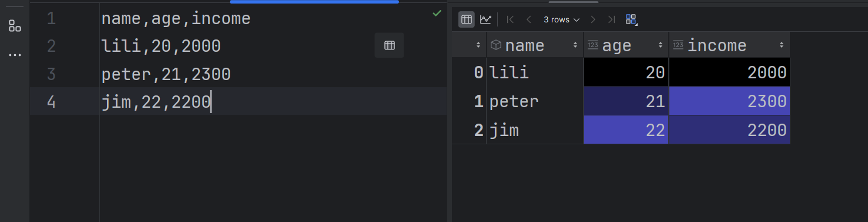
Task: Go to previous page of rows
Action: click(x=528, y=19)
